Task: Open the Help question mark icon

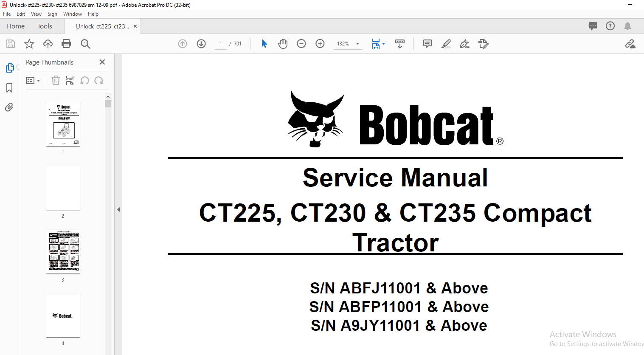Action: click(x=610, y=26)
